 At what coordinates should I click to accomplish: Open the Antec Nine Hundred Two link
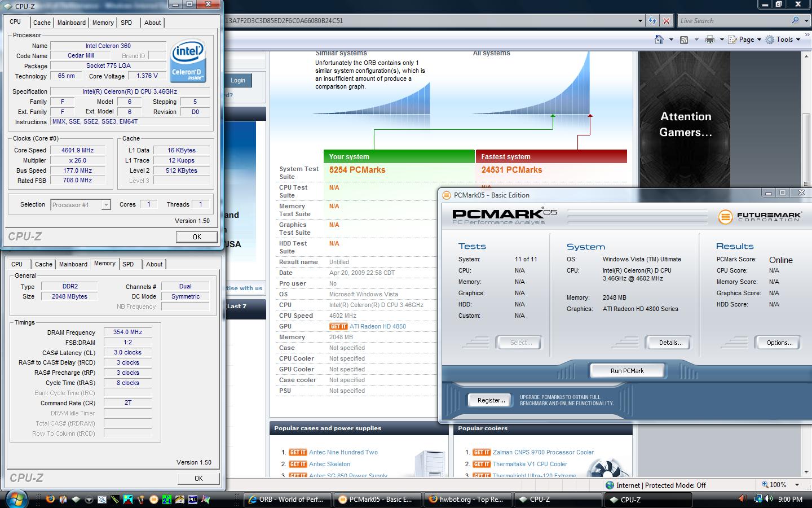[343, 452]
